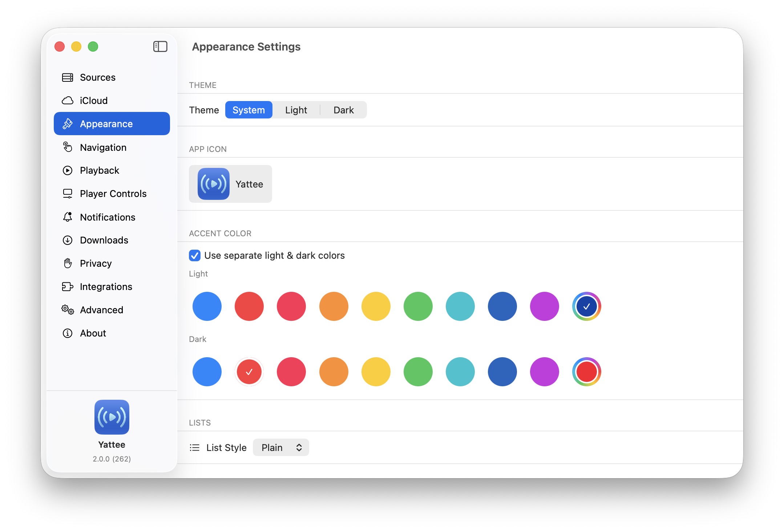Click the List Style bullet-list icon

195,448
